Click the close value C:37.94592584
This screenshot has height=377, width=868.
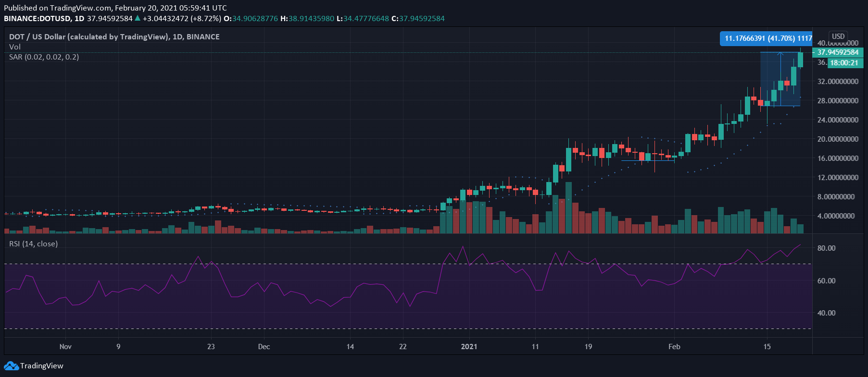[418, 19]
